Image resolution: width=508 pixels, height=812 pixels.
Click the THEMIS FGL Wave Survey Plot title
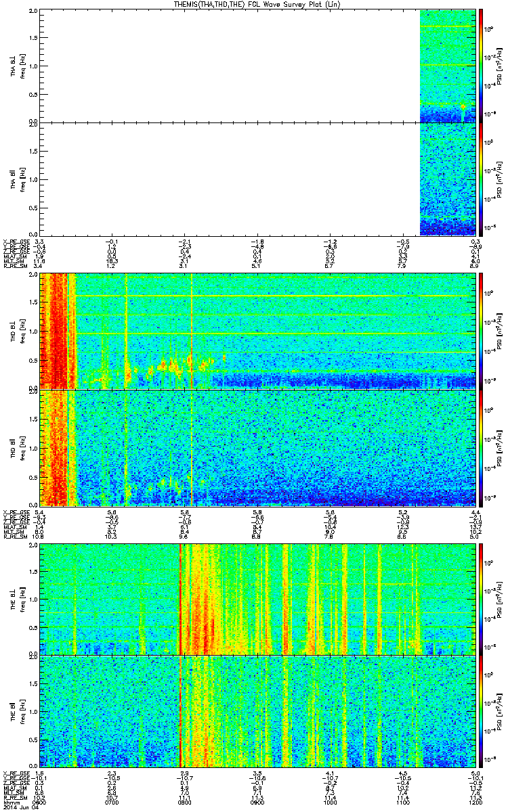pos(258,5)
